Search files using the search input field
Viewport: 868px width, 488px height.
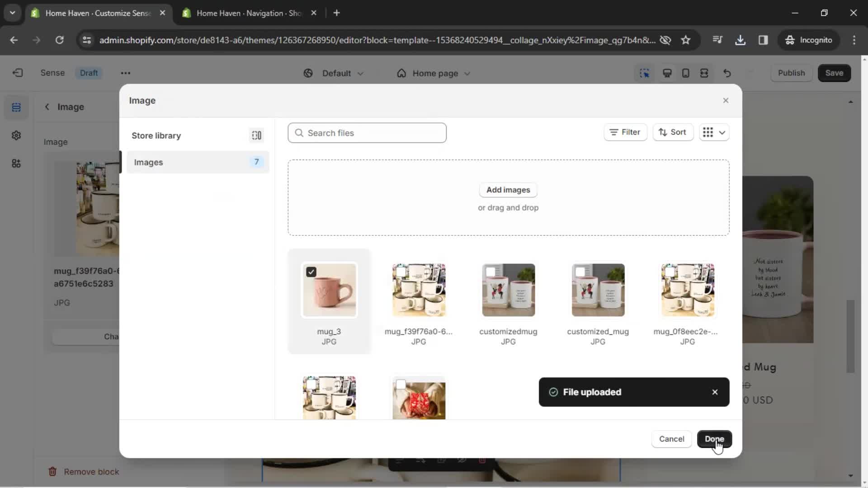pos(368,133)
